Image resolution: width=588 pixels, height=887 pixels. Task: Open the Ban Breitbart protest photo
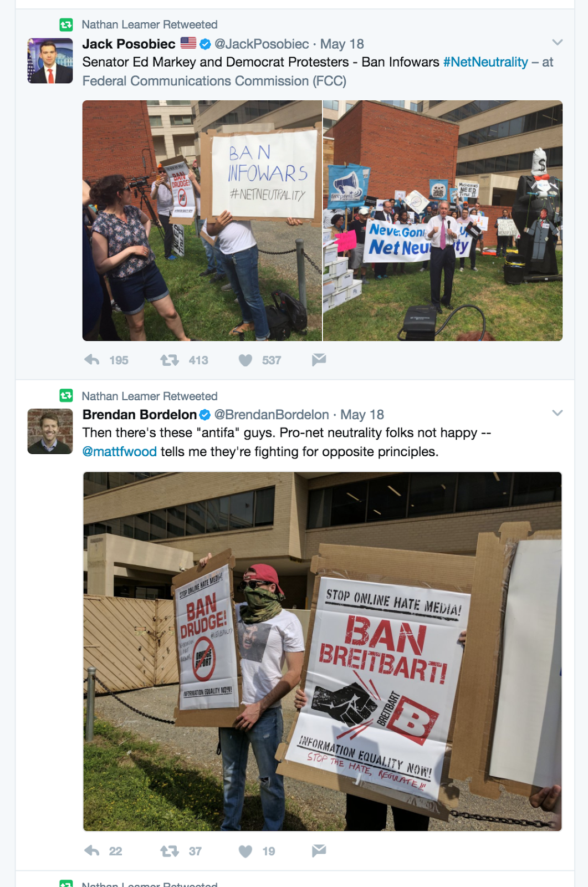[x=323, y=651]
